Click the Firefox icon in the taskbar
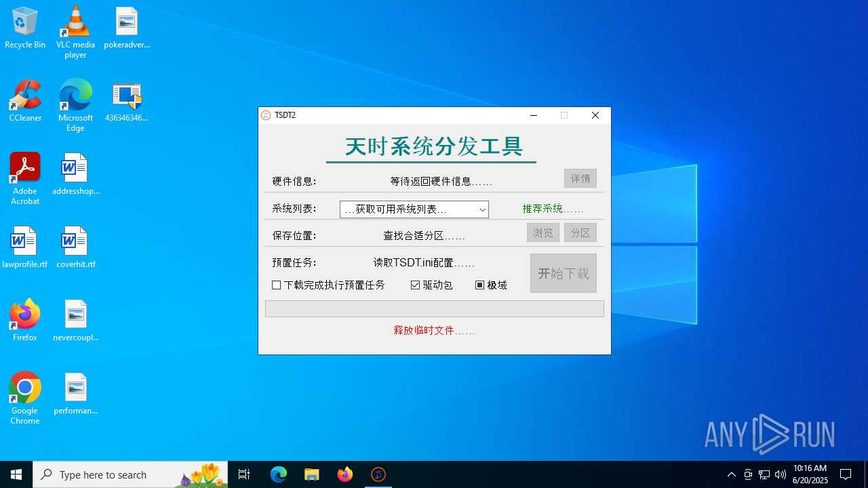The width and height of the screenshot is (868, 488). point(345,474)
